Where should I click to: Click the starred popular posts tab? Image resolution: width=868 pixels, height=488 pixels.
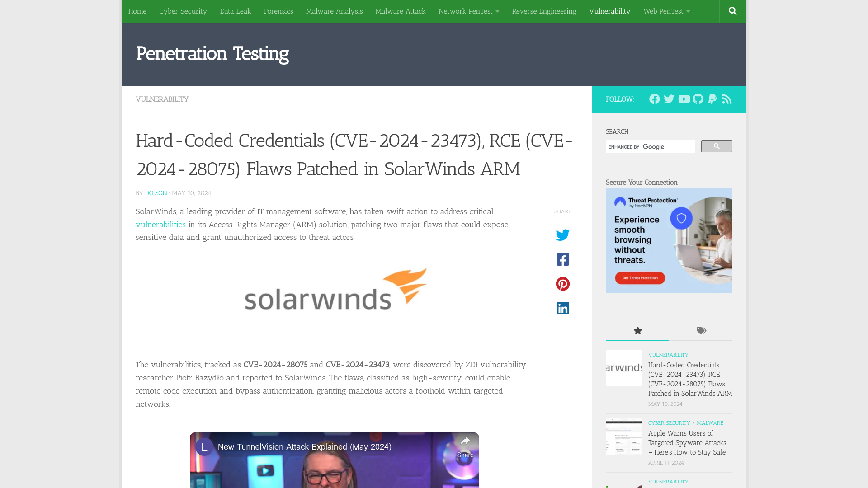click(x=637, y=331)
